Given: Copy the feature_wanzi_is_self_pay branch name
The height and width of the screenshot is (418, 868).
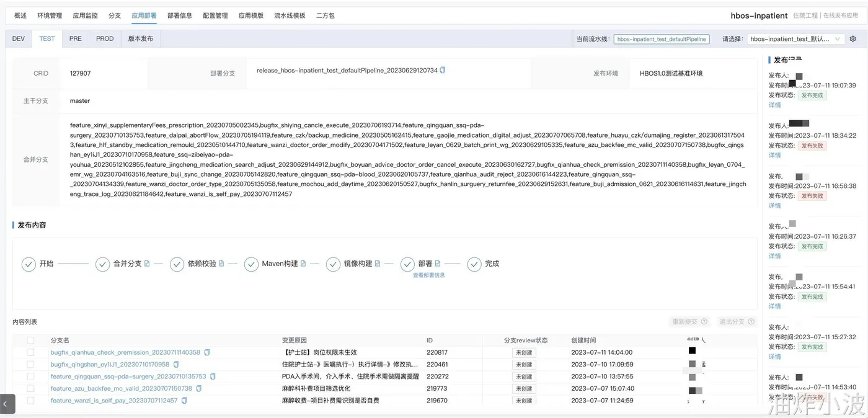Looking at the screenshot, I should (184, 401).
